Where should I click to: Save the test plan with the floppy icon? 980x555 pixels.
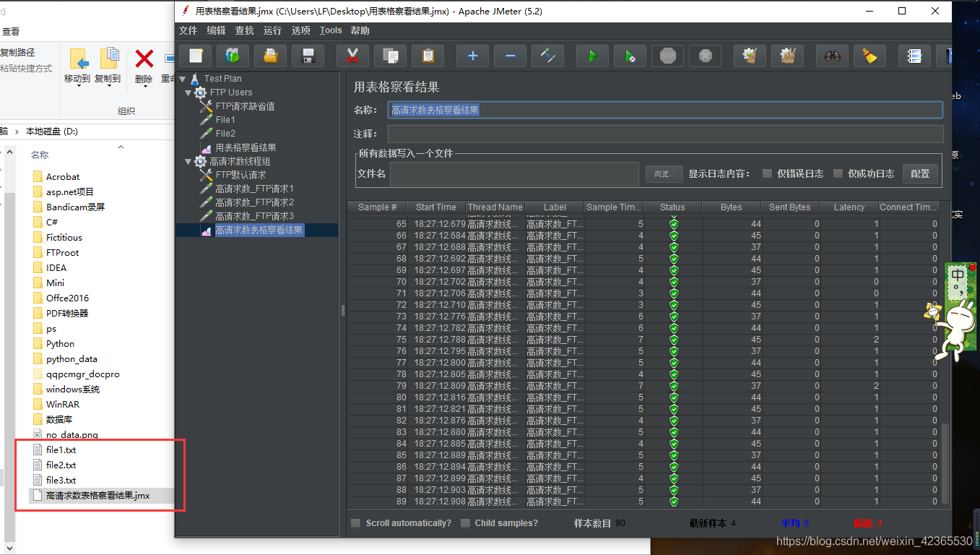coord(308,56)
